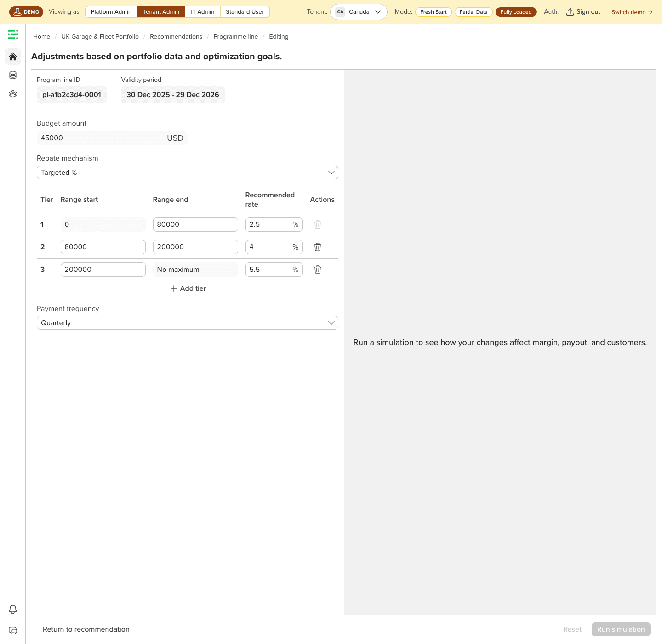Viewport: 662px width, 644px height.
Task: Click the tier 2 range end field
Action: [x=195, y=247]
